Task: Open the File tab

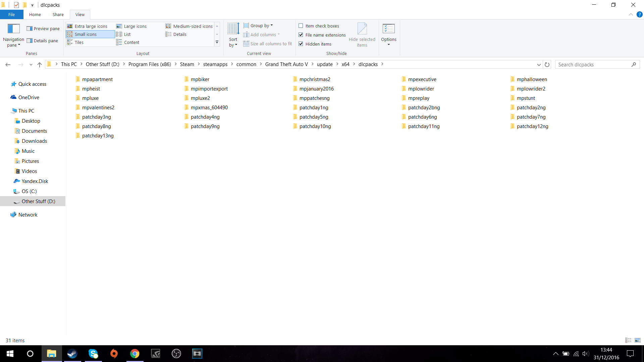Action: tap(11, 14)
